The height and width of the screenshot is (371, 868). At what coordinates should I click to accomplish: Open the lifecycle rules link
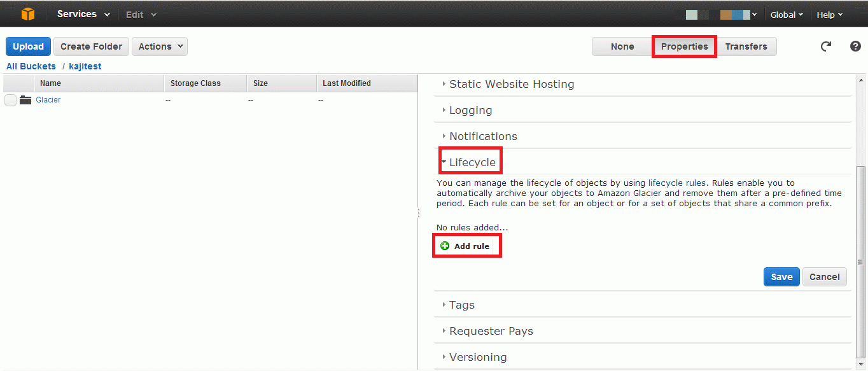coord(677,183)
